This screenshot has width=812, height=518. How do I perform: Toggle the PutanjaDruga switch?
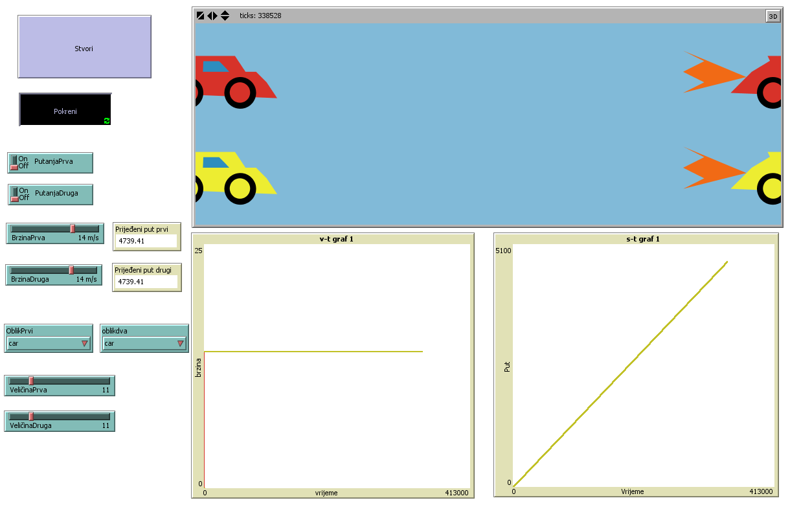point(15,194)
